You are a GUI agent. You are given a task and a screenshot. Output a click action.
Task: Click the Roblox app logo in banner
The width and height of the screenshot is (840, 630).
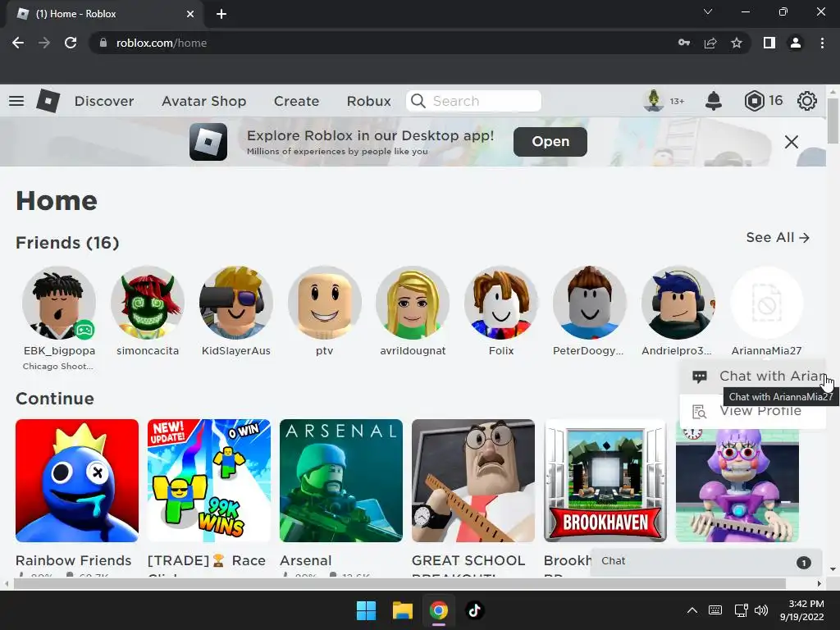click(x=208, y=142)
